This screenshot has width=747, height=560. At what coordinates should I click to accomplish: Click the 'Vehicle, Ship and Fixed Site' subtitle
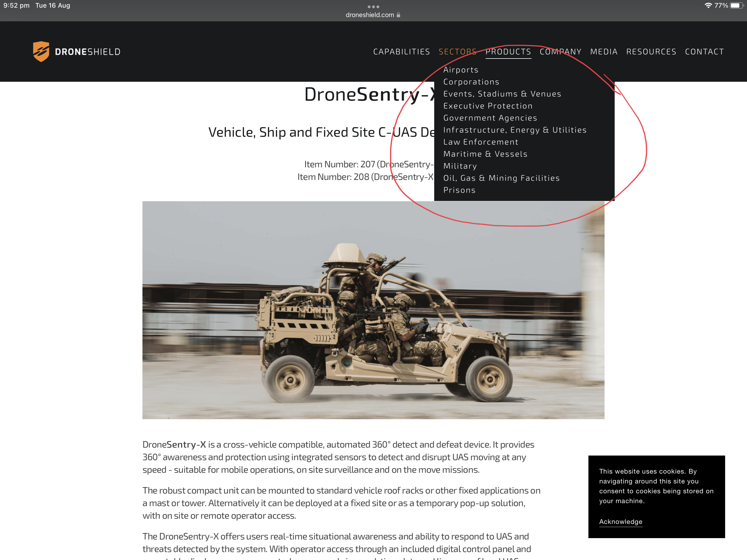click(321, 132)
